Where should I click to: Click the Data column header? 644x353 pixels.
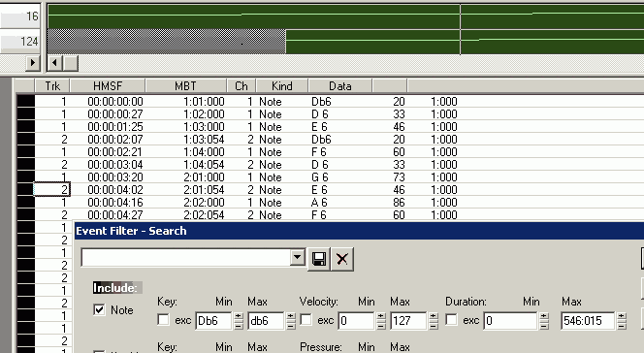(x=340, y=85)
